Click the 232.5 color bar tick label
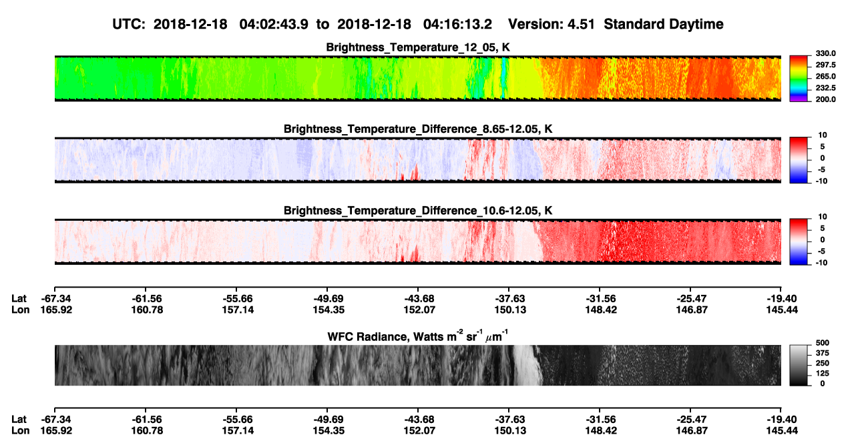Image resolution: width=868 pixels, height=445 pixels. pyautogui.click(x=824, y=87)
